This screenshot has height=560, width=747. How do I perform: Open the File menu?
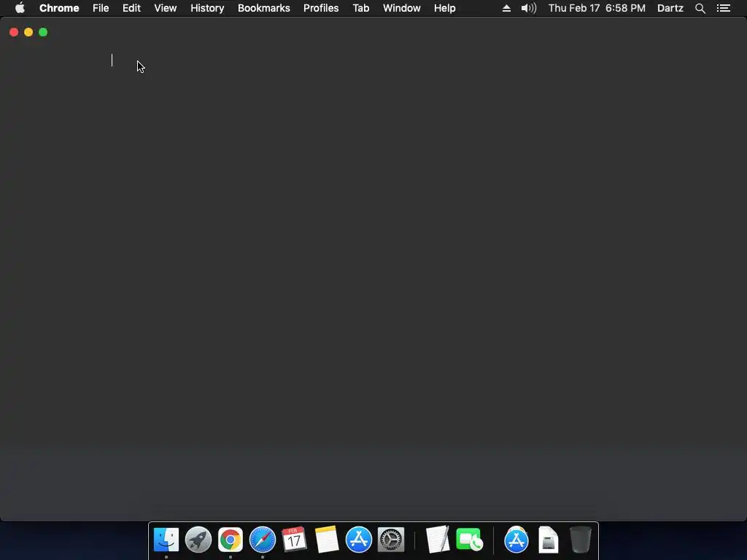[101, 8]
